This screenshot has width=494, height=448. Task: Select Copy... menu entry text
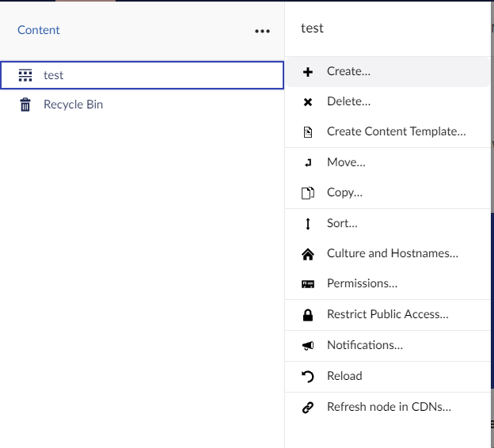click(x=344, y=192)
